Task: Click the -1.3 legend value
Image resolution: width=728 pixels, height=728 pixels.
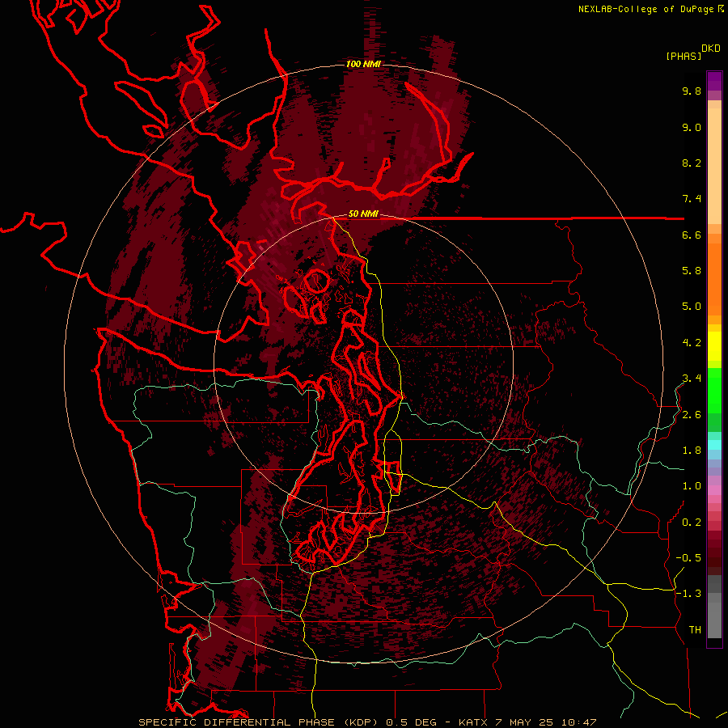Action: 688,594
